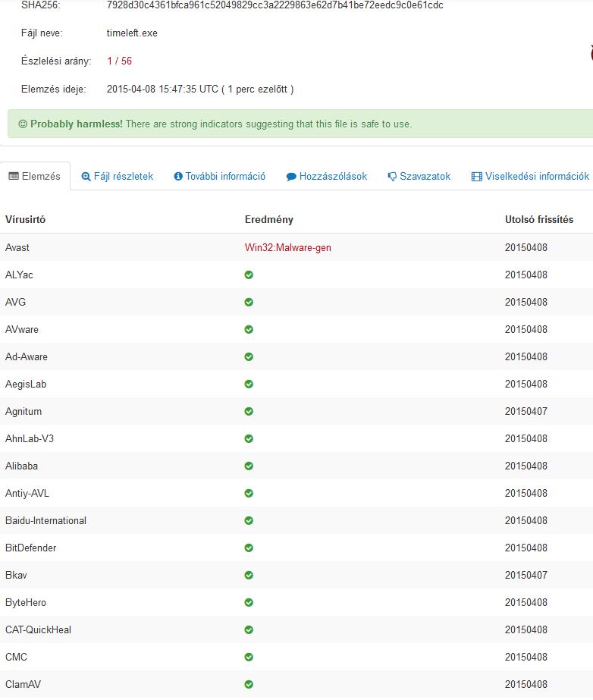Click the Antiy-AVL antivirus name
The height and width of the screenshot is (700, 593).
27,493
